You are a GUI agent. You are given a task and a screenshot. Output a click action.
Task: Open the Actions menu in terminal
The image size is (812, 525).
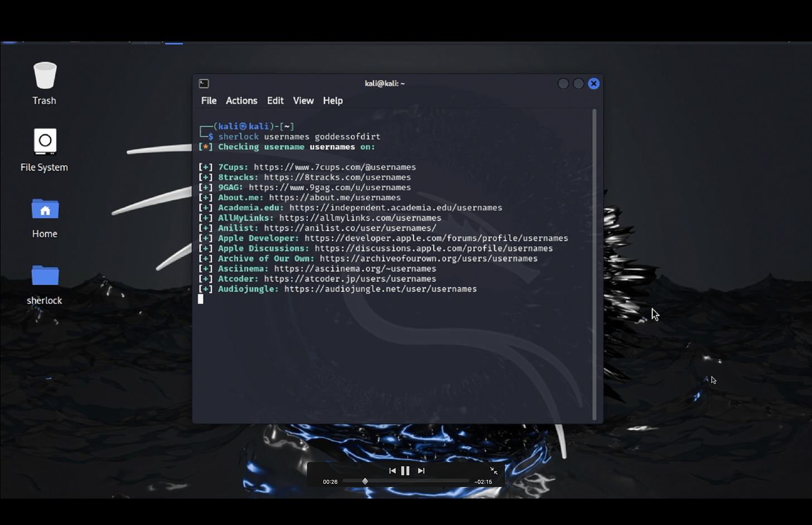point(241,101)
